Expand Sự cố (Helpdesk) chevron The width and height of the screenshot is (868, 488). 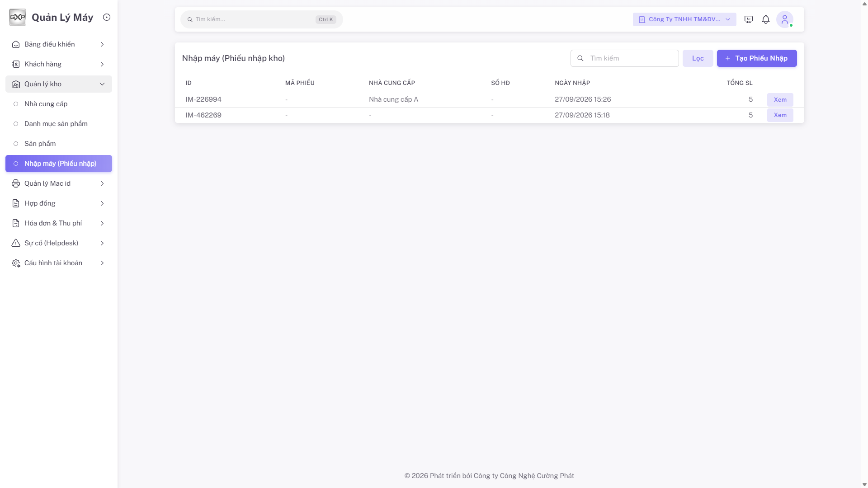tap(102, 243)
